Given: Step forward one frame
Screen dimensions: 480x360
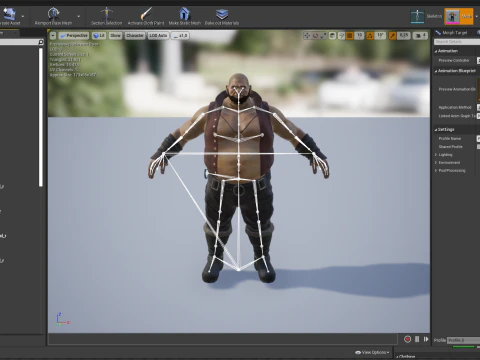Looking at the screenshot, I should pos(426,339).
